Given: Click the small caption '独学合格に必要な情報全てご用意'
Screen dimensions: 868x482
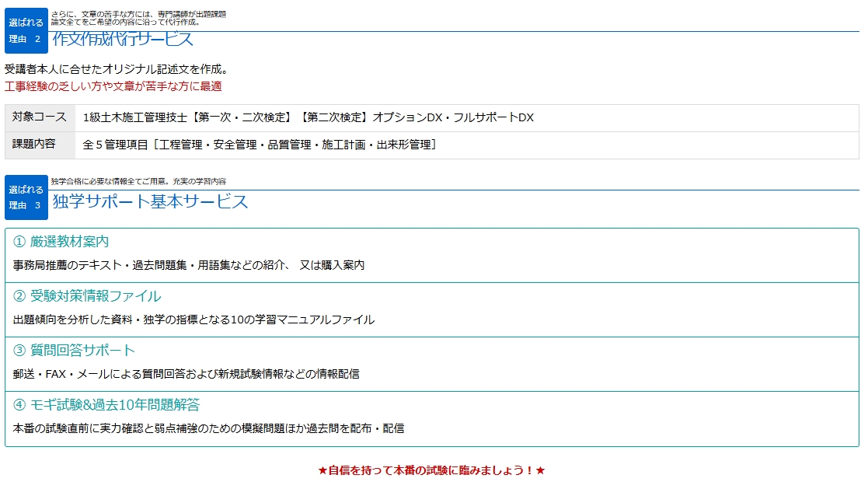Looking at the screenshot, I should 138,181.
